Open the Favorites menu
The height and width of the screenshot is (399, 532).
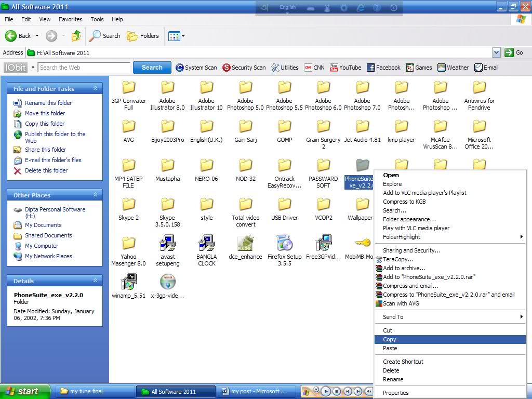click(x=70, y=19)
